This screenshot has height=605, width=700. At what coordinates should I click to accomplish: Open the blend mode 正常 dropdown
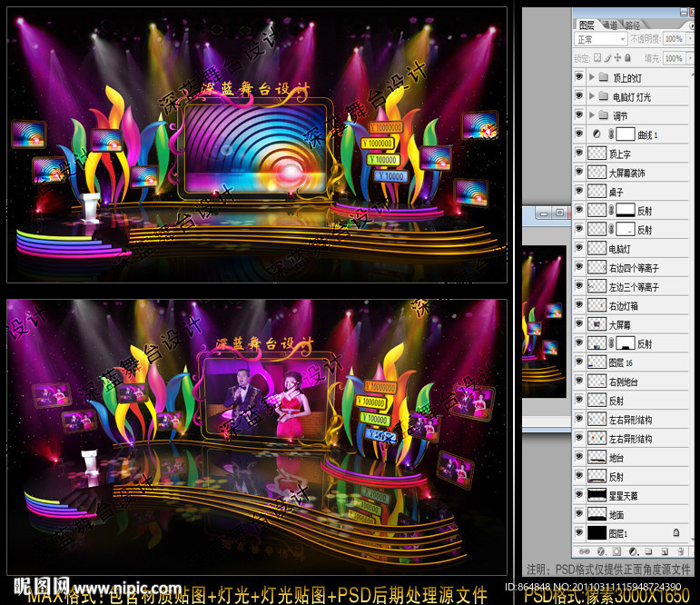coord(601,40)
